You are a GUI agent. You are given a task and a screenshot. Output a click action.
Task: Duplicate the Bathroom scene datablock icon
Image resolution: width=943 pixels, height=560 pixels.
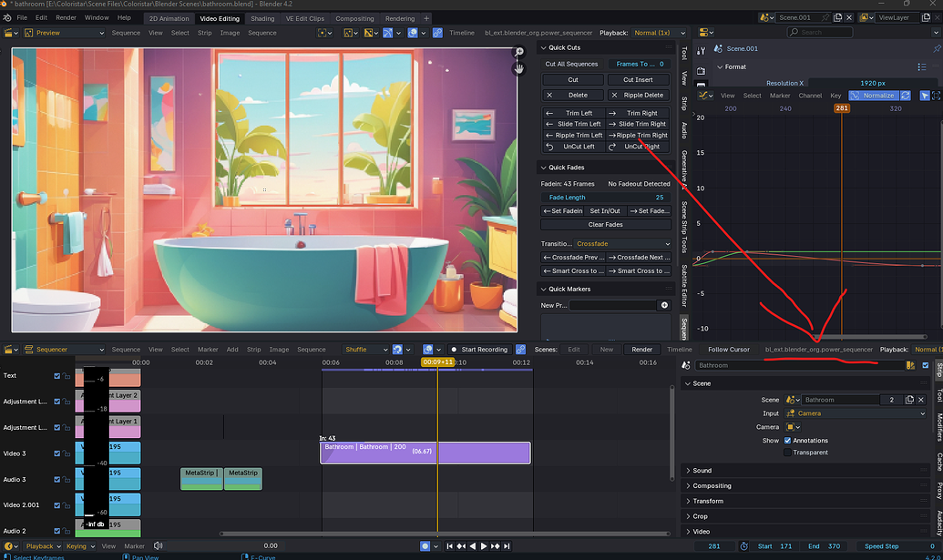click(x=910, y=400)
